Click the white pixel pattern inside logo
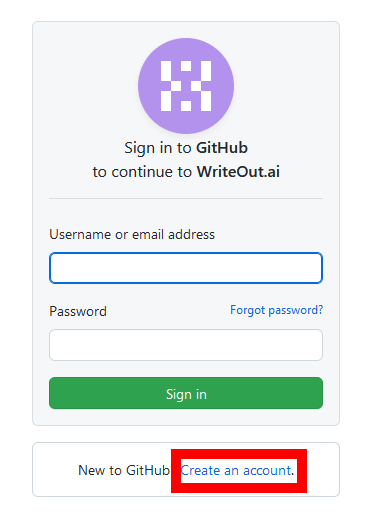 (x=186, y=86)
